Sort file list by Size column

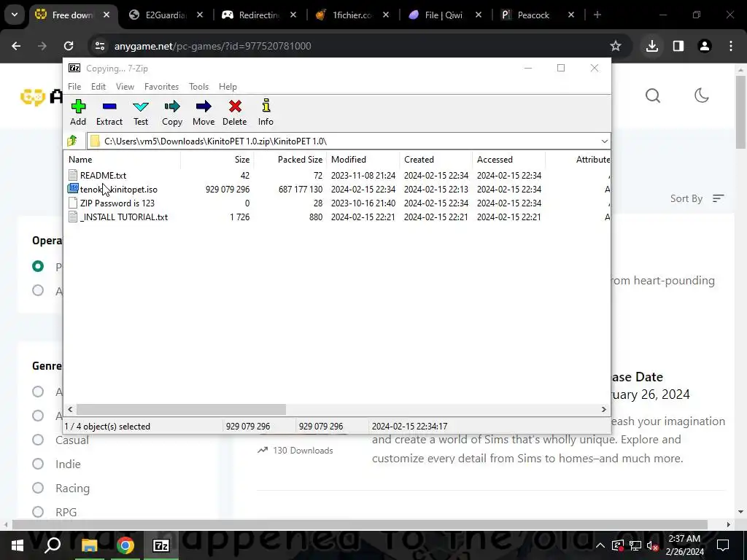point(217,160)
